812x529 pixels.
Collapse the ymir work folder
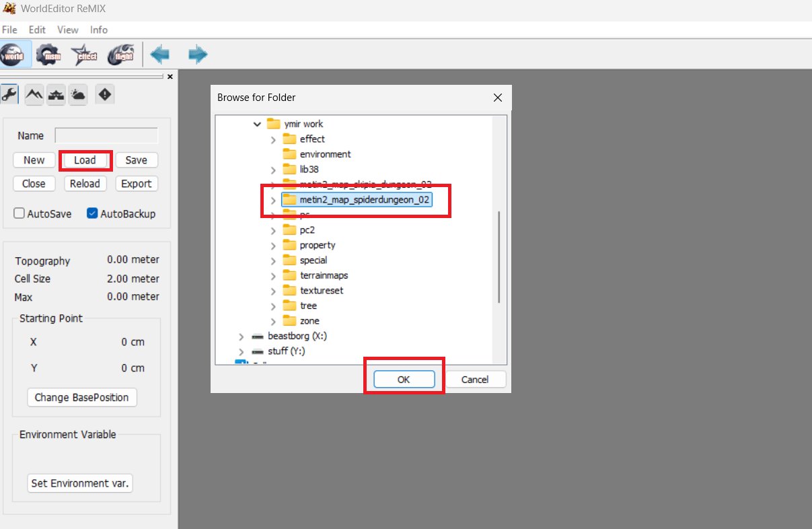257,124
